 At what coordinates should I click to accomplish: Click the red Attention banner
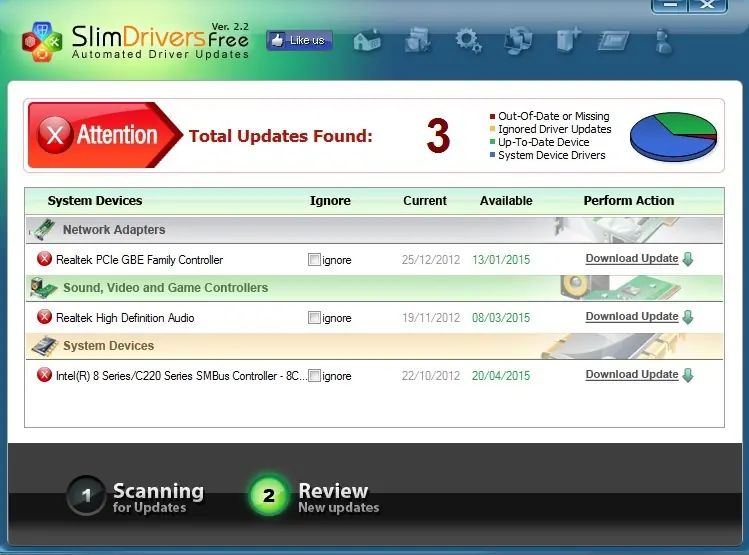click(x=105, y=135)
